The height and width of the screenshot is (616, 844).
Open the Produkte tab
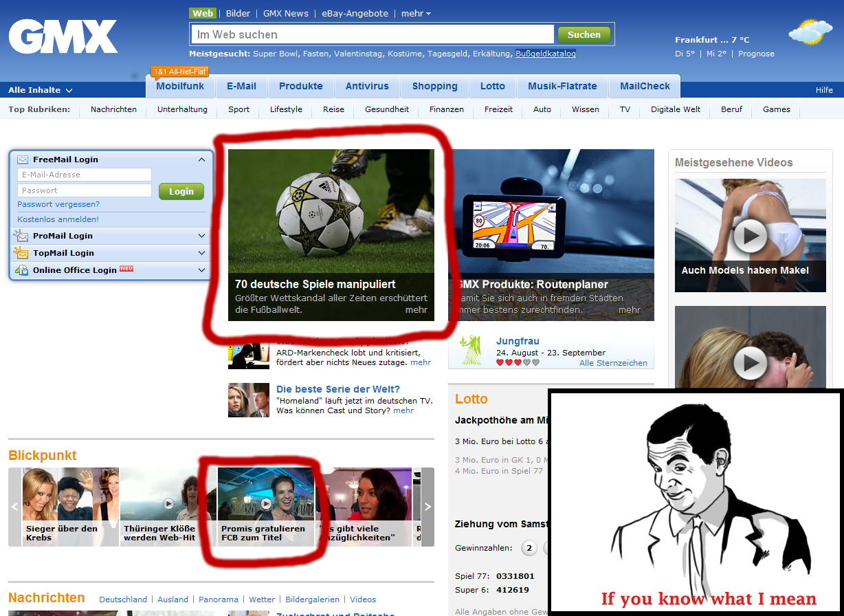[301, 86]
